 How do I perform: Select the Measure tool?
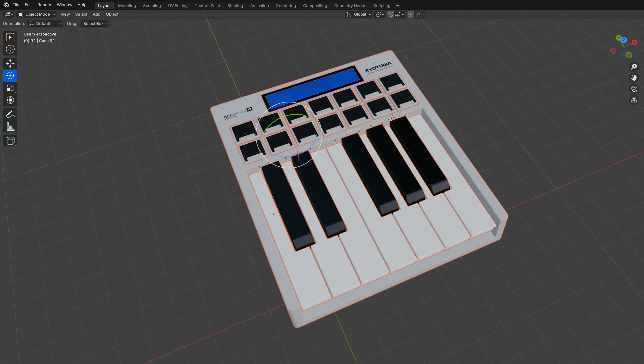[10, 126]
